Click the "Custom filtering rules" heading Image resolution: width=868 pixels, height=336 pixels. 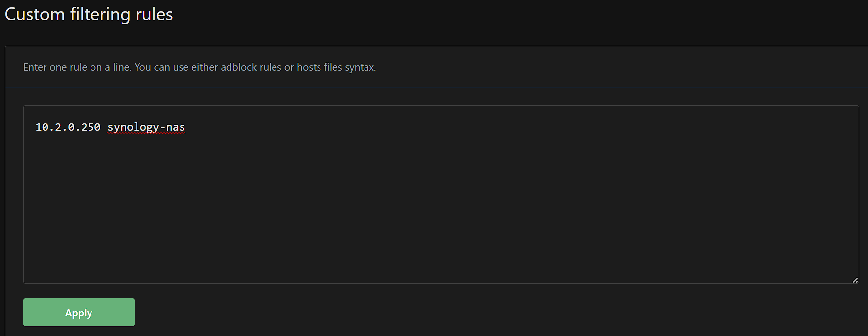click(89, 14)
